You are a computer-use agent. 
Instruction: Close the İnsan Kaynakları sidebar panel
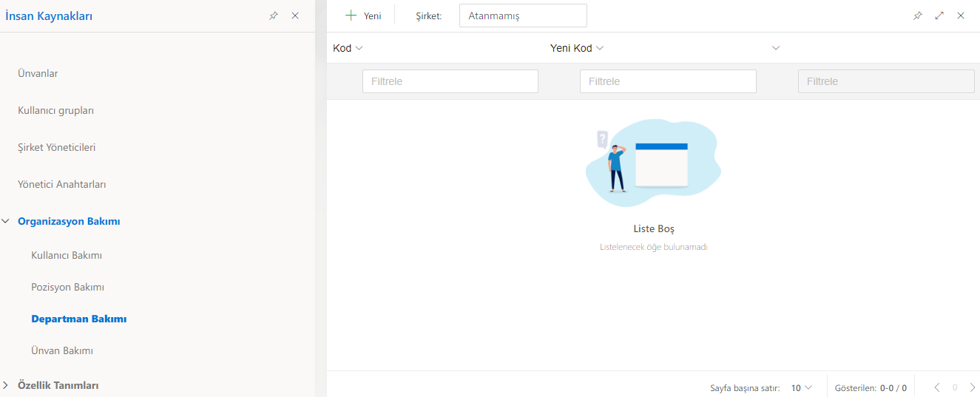(295, 16)
